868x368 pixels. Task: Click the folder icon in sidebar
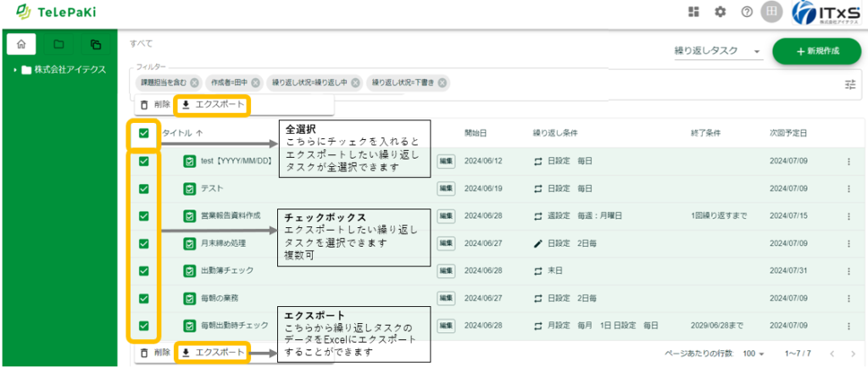(58, 44)
